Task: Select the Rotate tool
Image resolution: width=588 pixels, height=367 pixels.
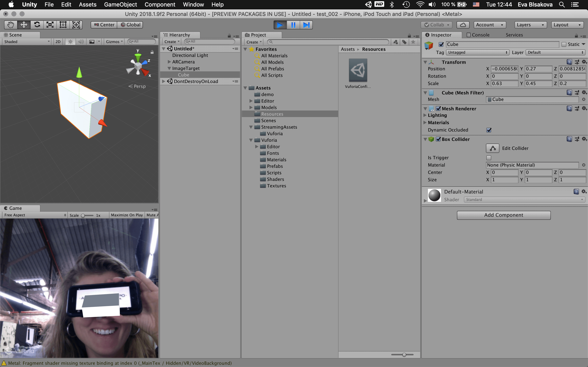Action: tap(37, 25)
